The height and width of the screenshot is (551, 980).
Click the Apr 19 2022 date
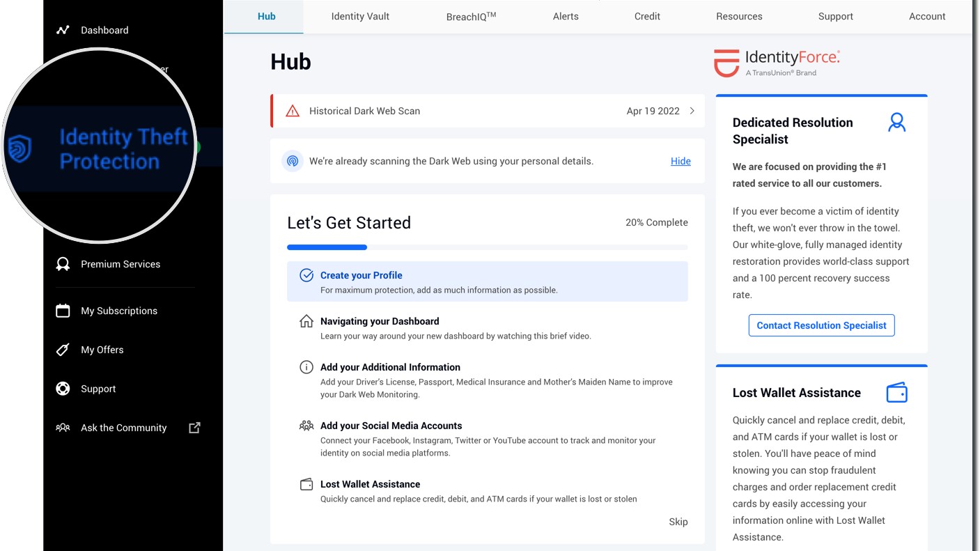tap(653, 111)
